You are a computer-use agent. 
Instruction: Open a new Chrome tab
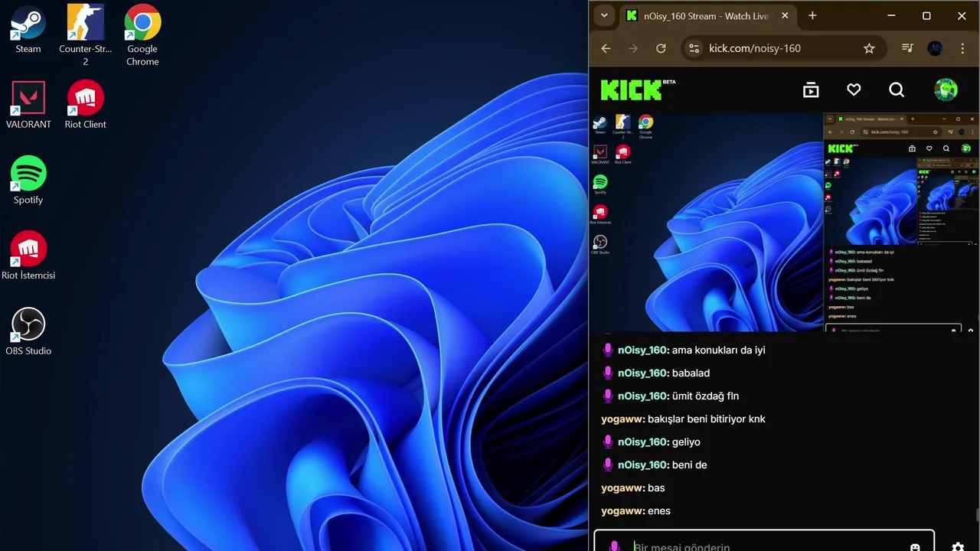812,15
